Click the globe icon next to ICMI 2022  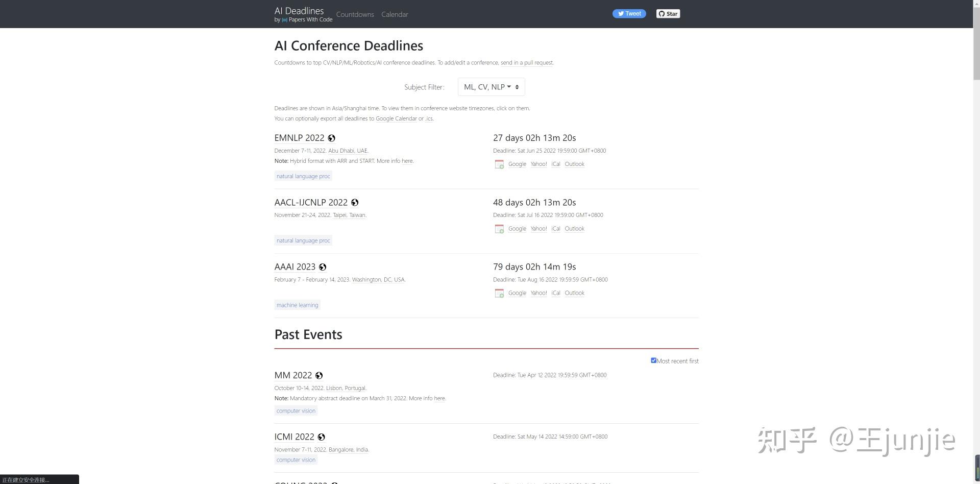pyautogui.click(x=321, y=437)
